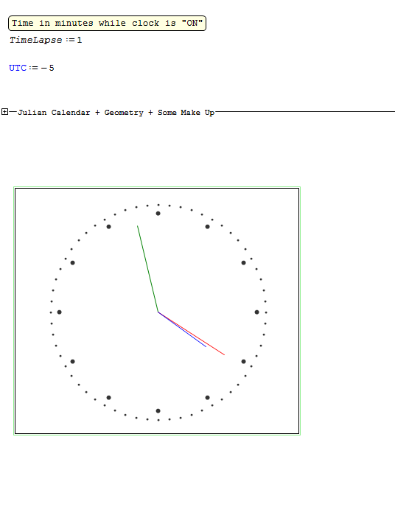Screen dimensions: 395x532
Task: Click the 1 o'clock large dot marker
Action: tap(207, 227)
